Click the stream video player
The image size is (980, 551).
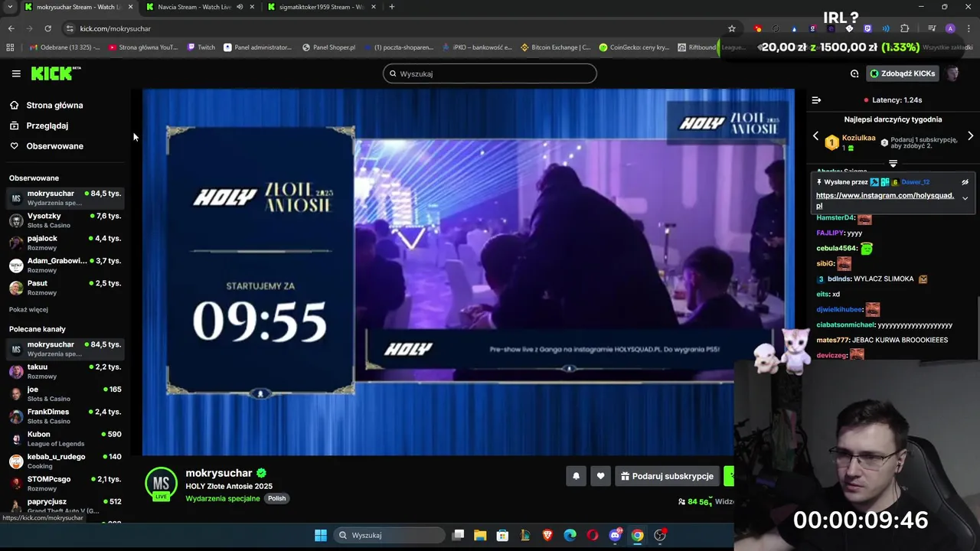tap(469, 272)
